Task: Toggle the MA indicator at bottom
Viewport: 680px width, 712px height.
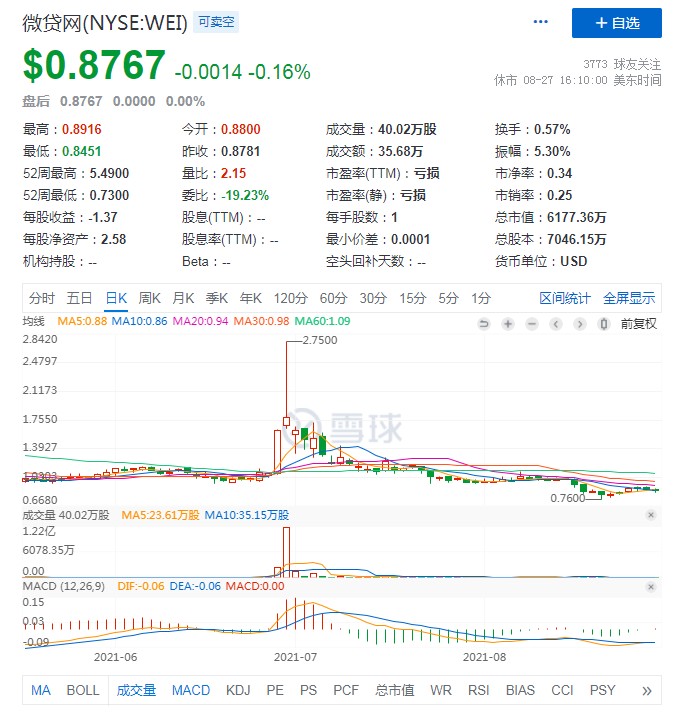Action: coord(41,690)
